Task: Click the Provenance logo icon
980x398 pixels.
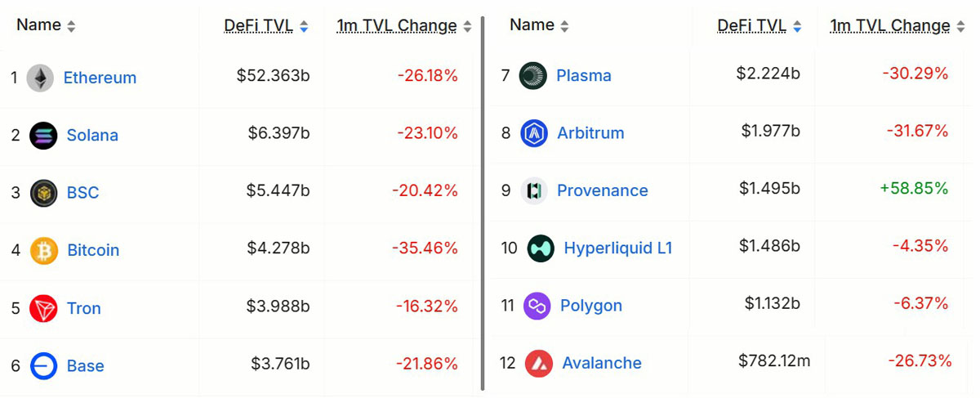Action: (533, 190)
